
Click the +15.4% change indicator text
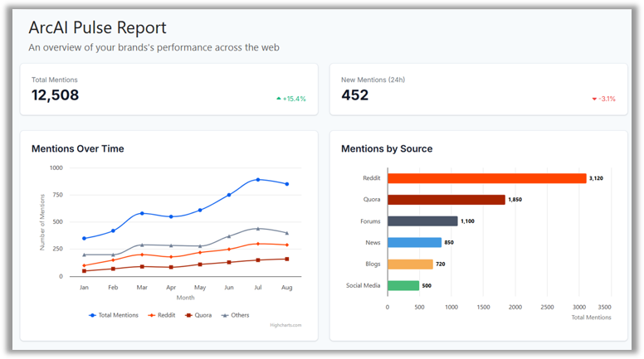pyautogui.click(x=295, y=99)
